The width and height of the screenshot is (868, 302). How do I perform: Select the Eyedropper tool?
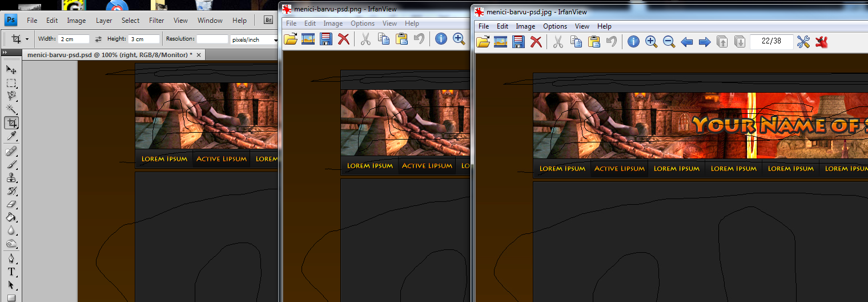[11, 136]
